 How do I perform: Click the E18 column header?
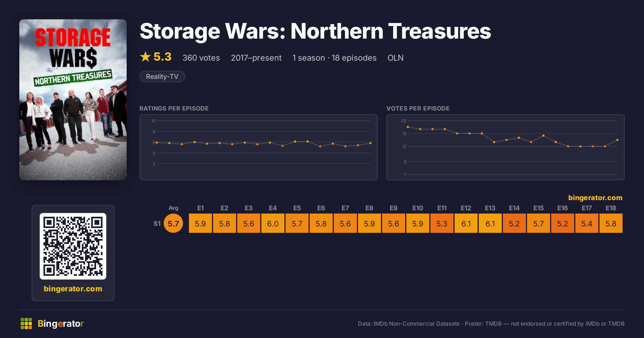coord(611,208)
